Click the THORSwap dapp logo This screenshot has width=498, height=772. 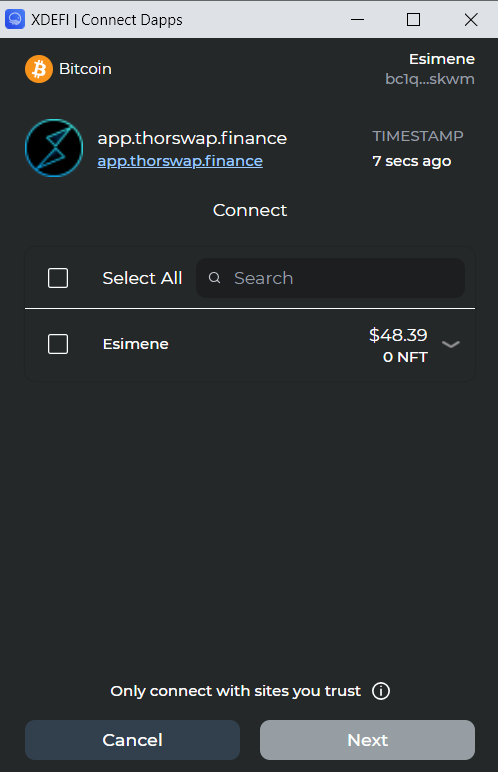[54, 148]
